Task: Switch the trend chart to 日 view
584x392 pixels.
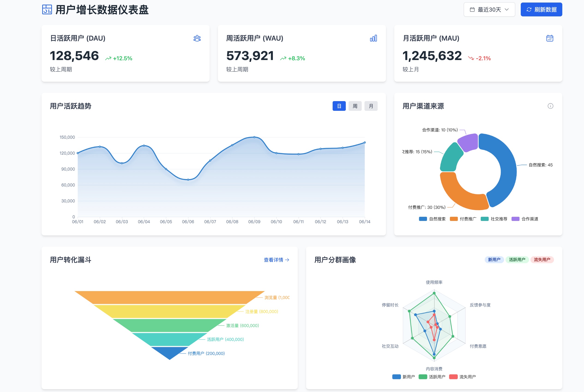Action: point(339,106)
